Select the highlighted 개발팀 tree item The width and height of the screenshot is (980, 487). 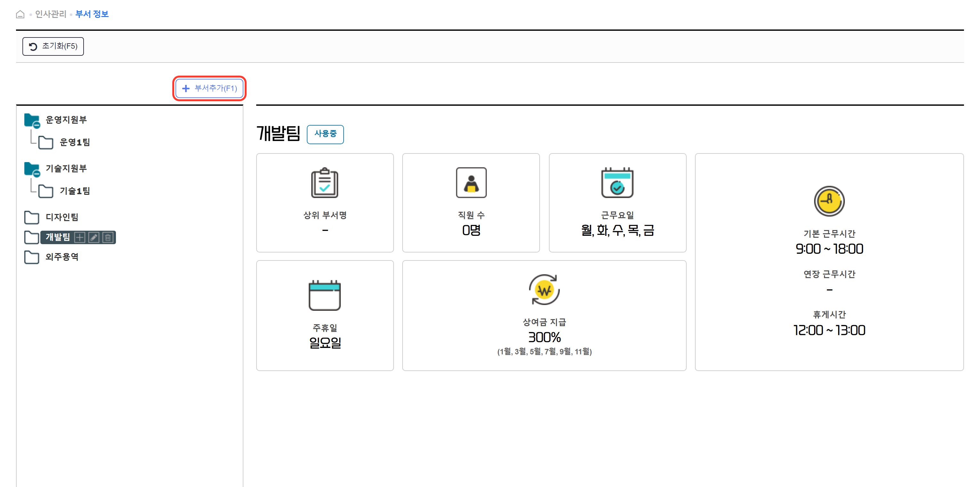(58, 237)
